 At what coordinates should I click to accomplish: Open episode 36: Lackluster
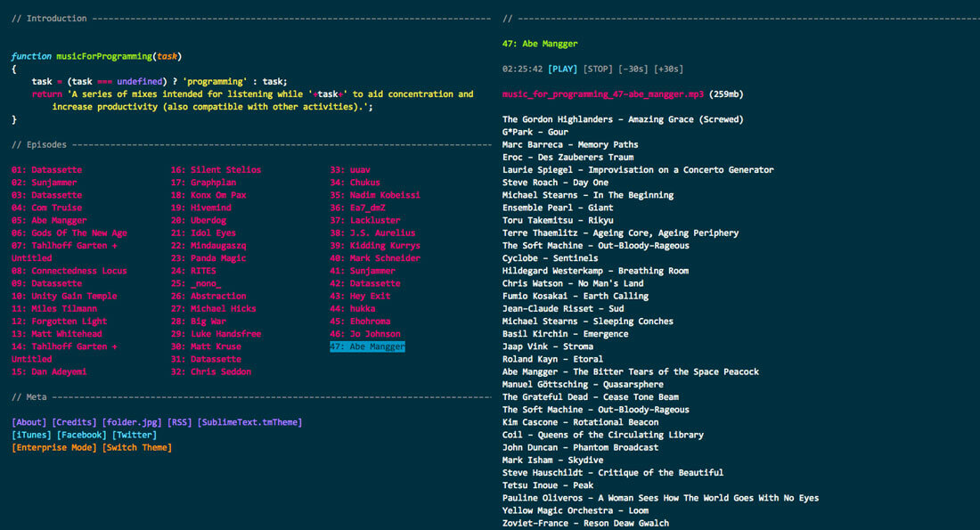(365, 220)
